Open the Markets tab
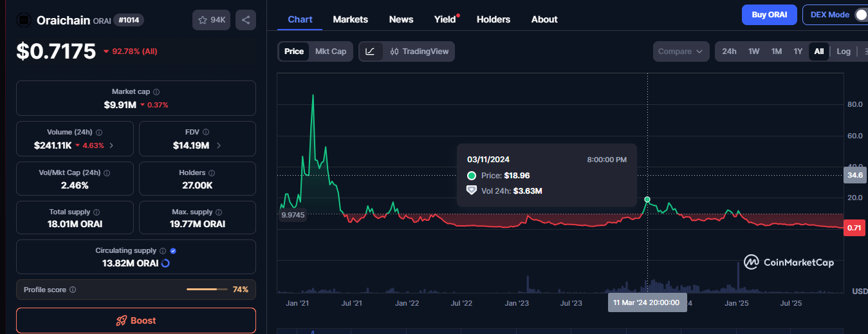 tap(351, 19)
